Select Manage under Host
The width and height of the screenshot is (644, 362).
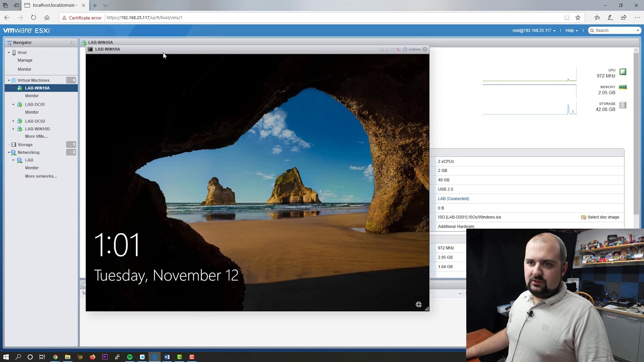[x=25, y=60]
